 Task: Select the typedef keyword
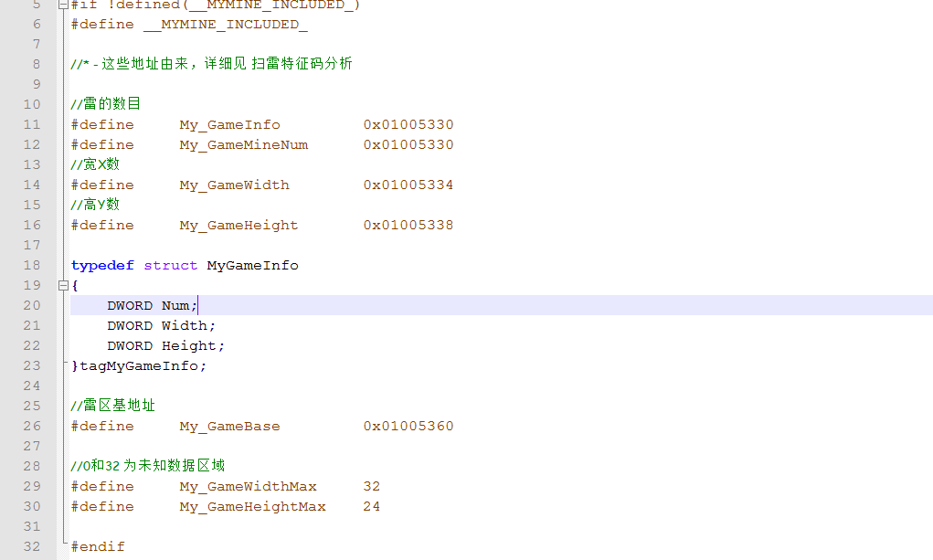tap(102, 265)
